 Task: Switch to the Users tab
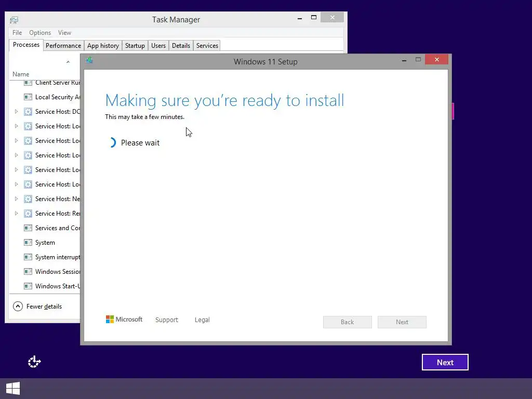tap(158, 46)
